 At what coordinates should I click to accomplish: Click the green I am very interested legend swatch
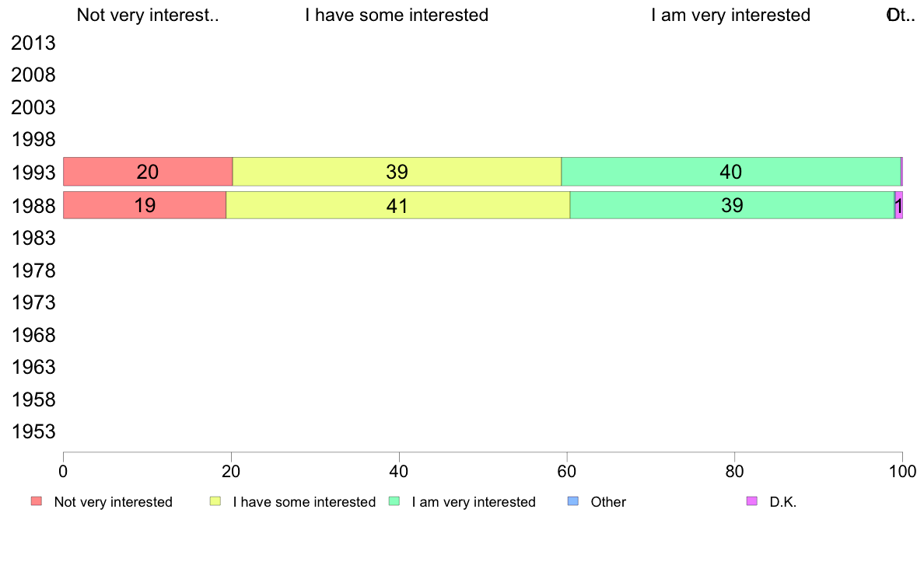click(x=394, y=501)
